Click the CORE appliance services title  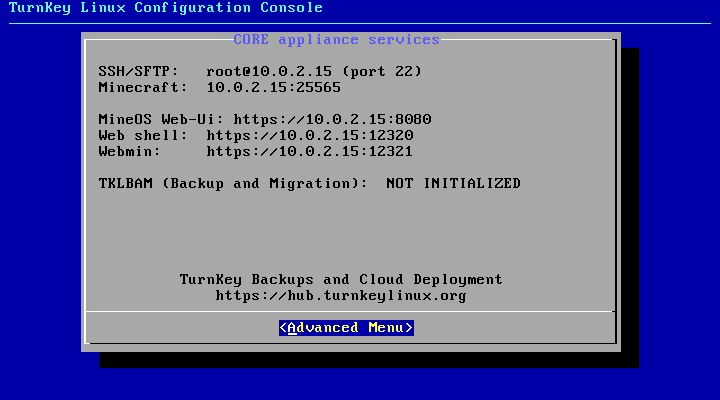[x=337, y=39]
